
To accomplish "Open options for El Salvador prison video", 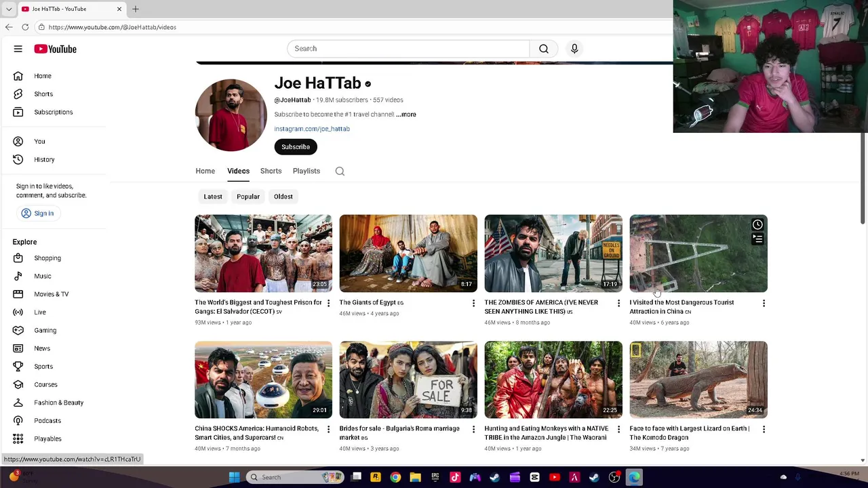I will pos(328,303).
